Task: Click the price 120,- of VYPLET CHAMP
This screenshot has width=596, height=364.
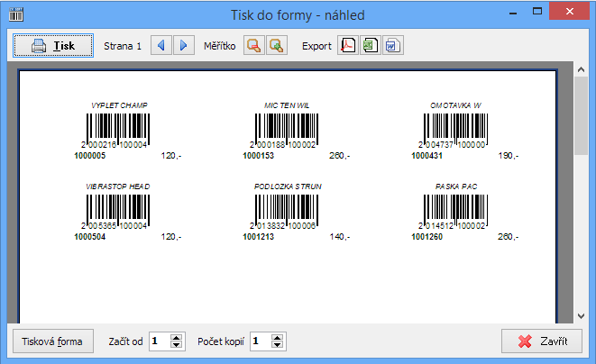Action: point(171,156)
